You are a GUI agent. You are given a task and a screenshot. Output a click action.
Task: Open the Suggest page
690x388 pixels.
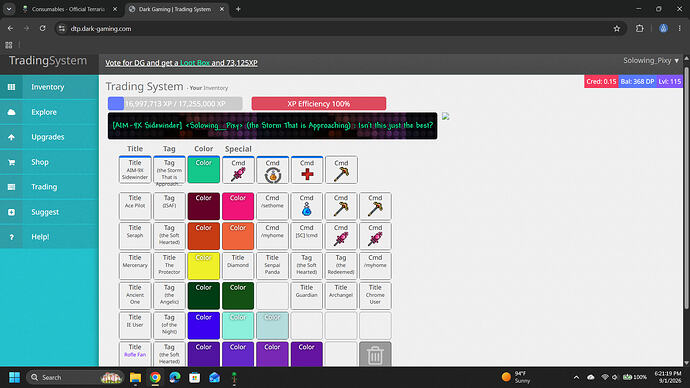pos(49,212)
